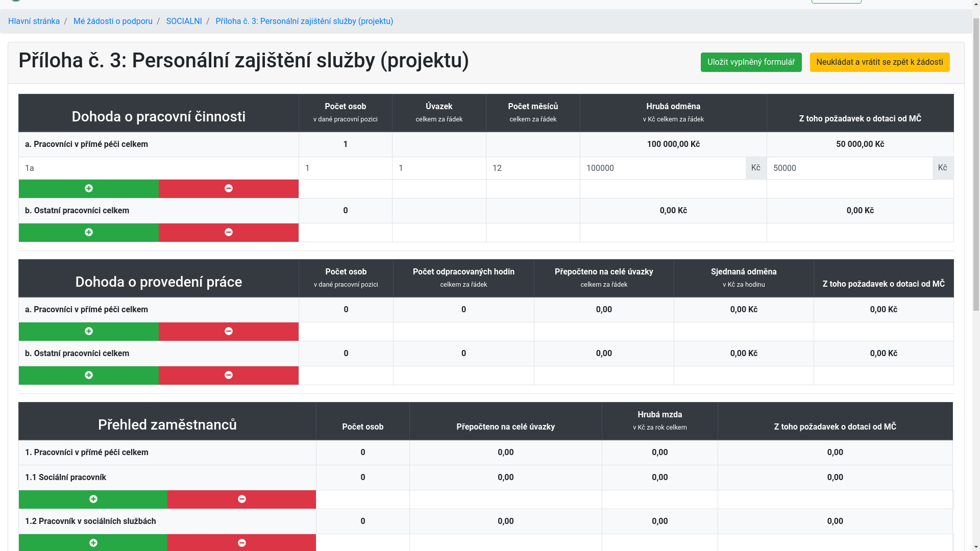Add row under 1.1 Sociální pracovník
The width and height of the screenshot is (980, 551).
(x=93, y=499)
